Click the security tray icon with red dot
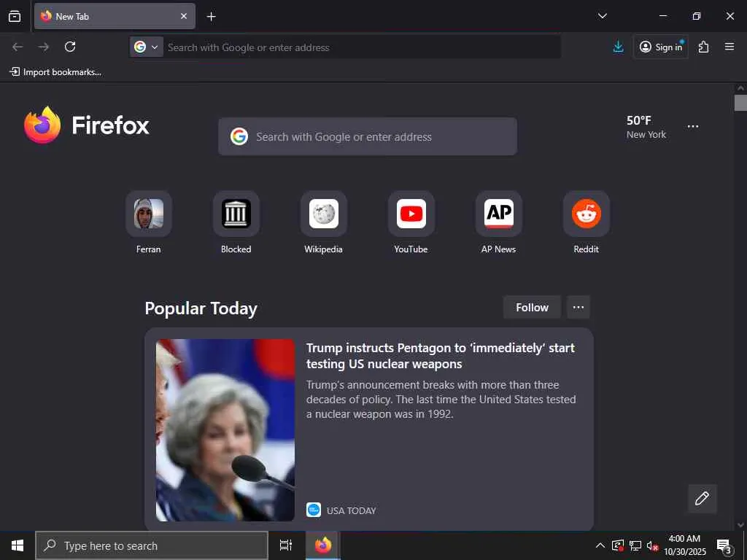The image size is (747, 560). (x=618, y=545)
